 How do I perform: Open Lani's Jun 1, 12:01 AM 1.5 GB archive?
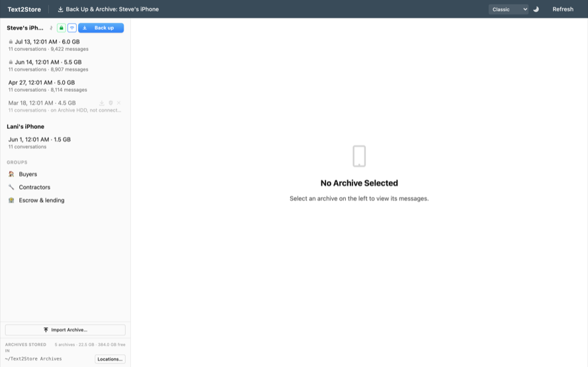pos(65,143)
